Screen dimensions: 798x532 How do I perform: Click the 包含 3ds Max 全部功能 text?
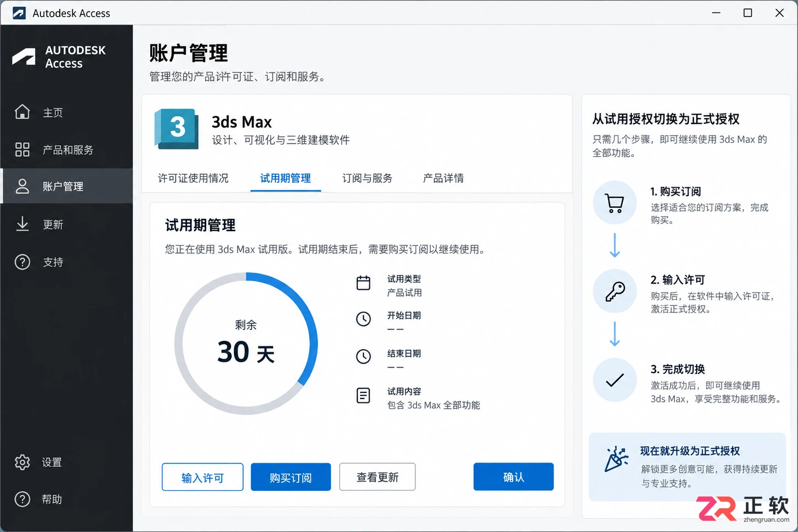433,405
